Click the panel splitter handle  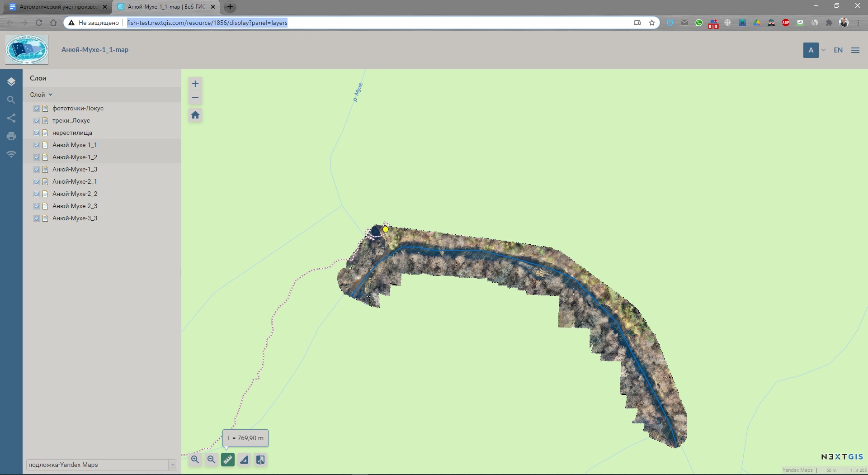coord(180,272)
